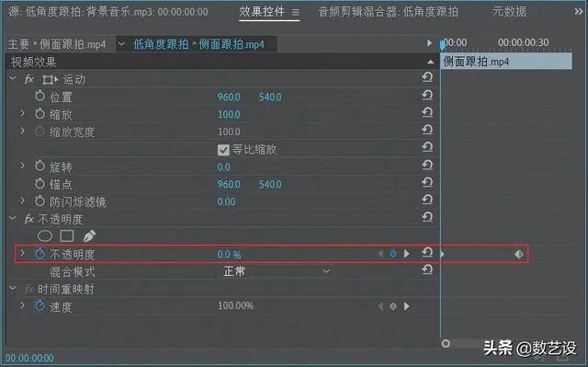This screenshot has height=367, width=588.
Task: Collapse the 运动 effect group
Action: click(x=13, y=78)
